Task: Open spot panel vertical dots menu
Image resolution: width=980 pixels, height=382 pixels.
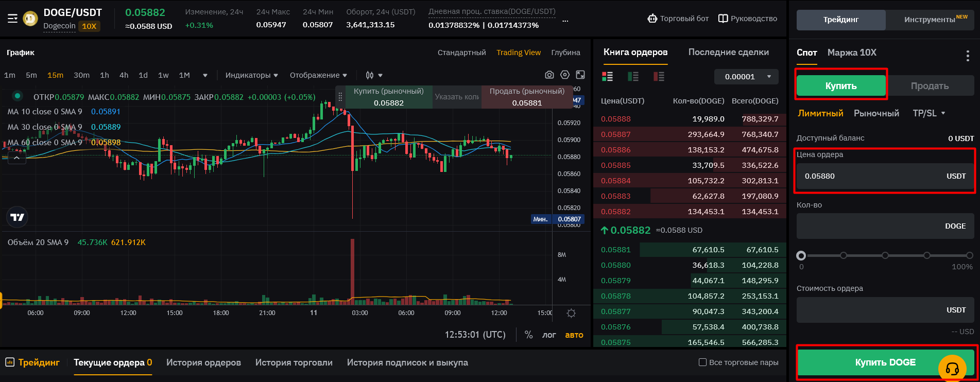Action: pyautogui.click(x=968, y=56)
